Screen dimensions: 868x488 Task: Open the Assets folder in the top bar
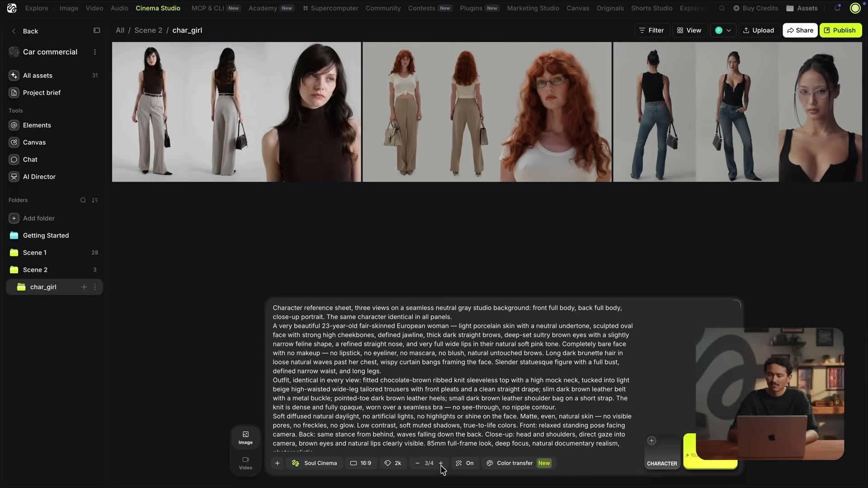pos(802,8)
